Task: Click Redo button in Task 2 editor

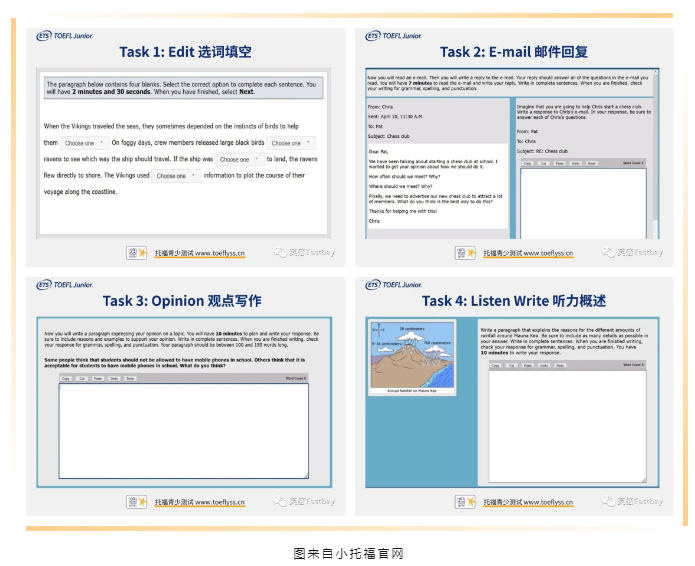Action: 592,163
